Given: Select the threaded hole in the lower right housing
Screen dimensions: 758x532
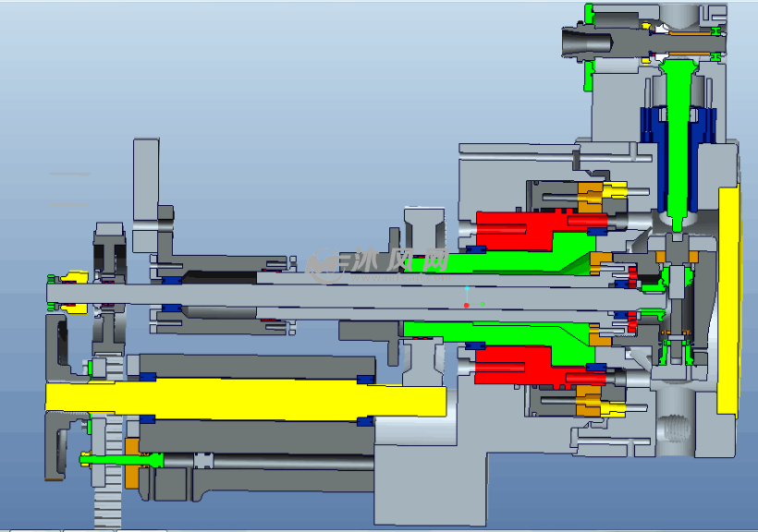Looking at the screenshot, I should point(676,427).
